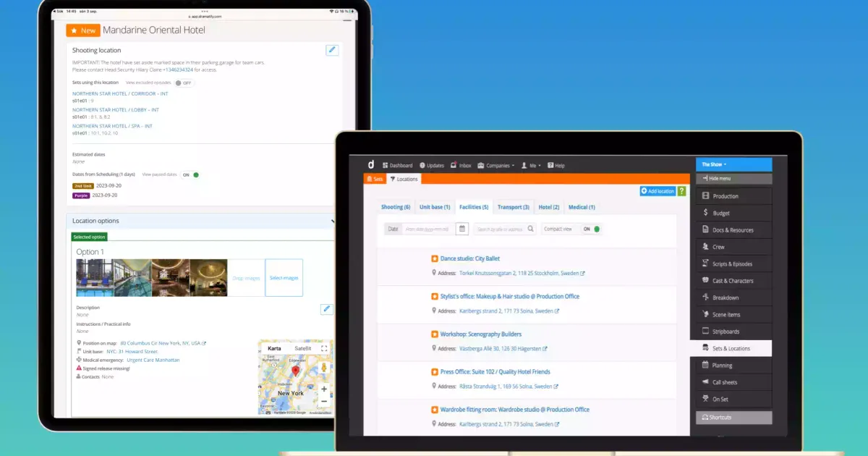The image size is (868, 456).
Task: Switch to Medical (1) tab
Action: tap(582, 207)
